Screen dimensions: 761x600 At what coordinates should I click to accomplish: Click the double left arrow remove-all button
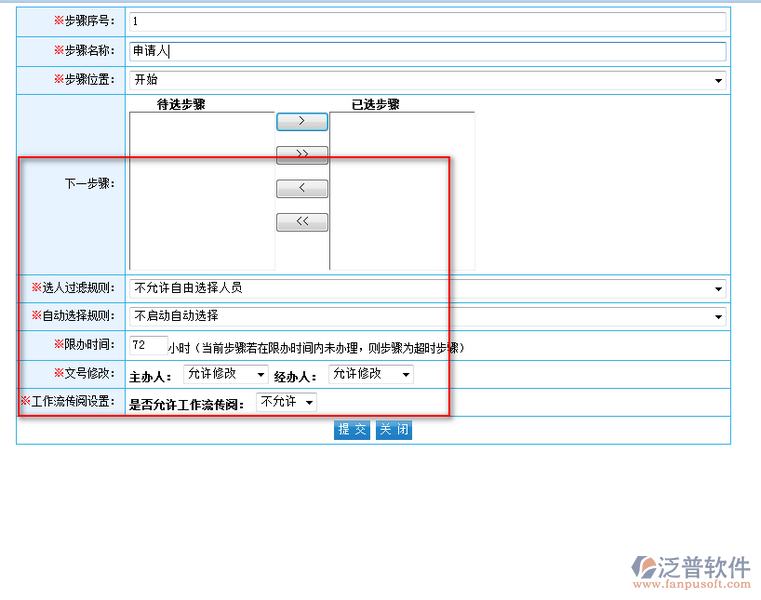click(x=301, y=222)
